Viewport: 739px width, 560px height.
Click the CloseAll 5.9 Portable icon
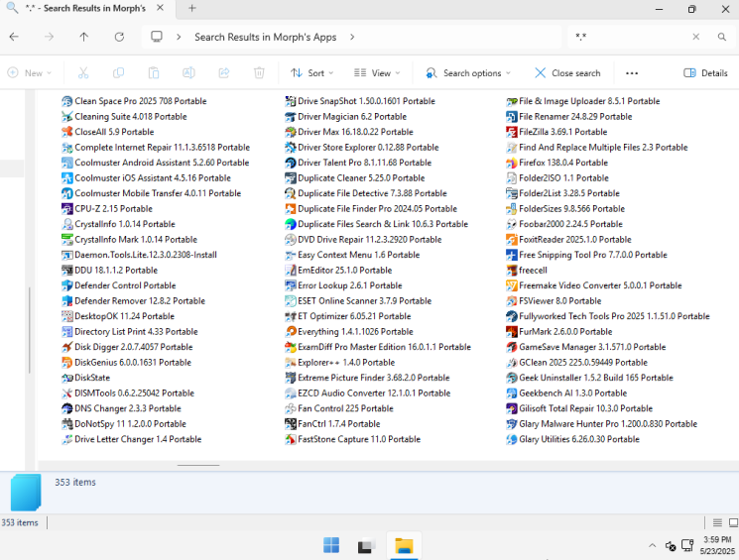66,132
